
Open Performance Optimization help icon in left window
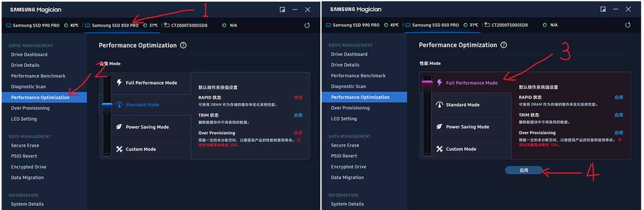[183, 45]
